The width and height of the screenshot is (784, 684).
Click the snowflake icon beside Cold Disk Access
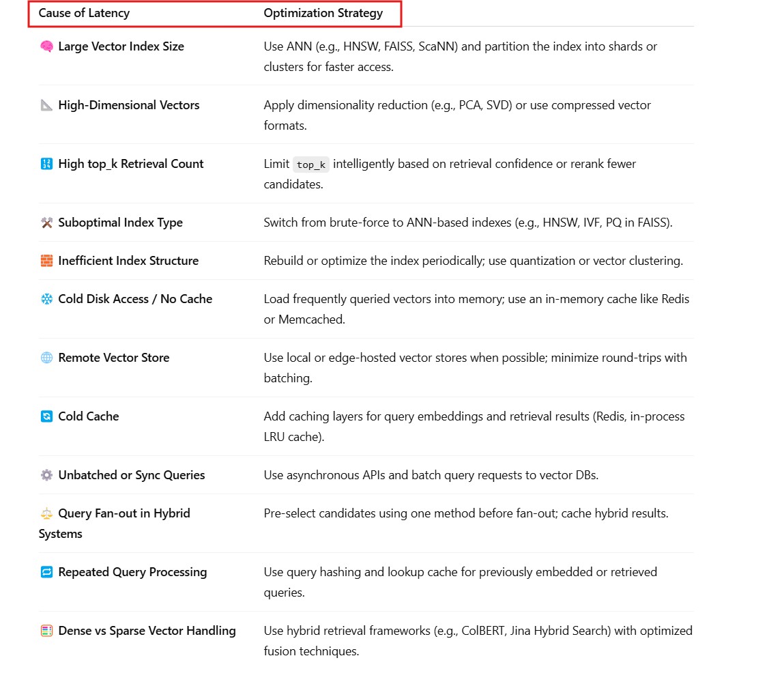46,300
